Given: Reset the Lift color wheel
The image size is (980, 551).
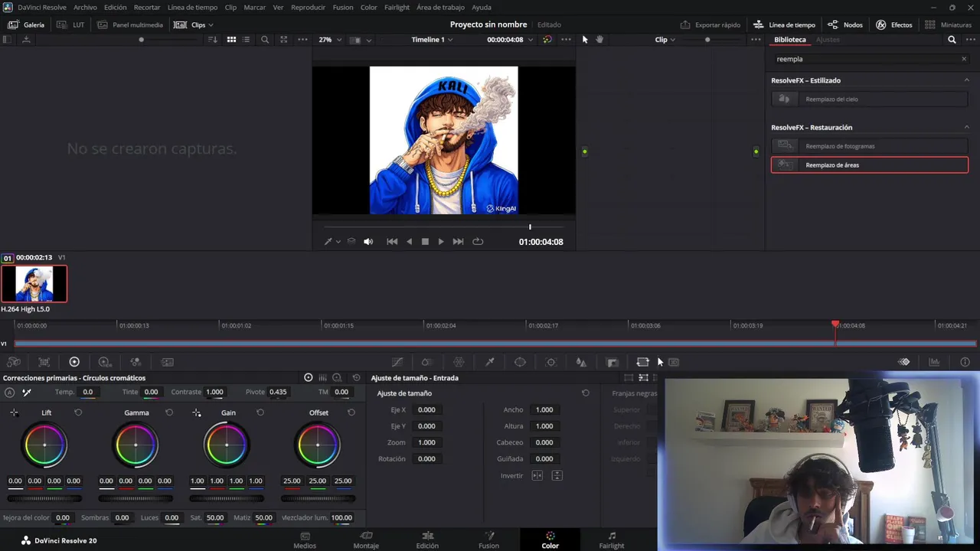Looking at the screenshot, I should tap(78, 412).
